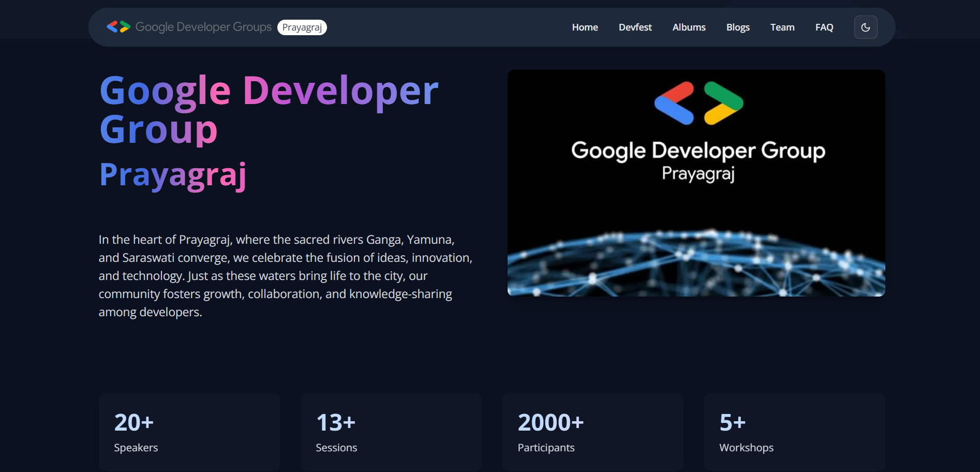The image size is (980, 472).
Task: Click the Google Developer Groups logo icon
Action: 118,27
